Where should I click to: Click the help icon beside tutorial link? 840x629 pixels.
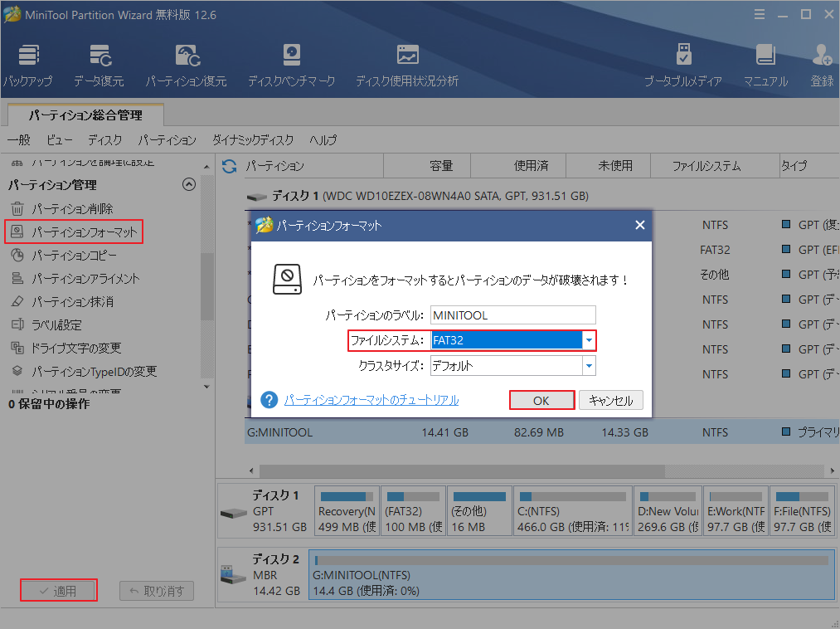tap(269, 400)
